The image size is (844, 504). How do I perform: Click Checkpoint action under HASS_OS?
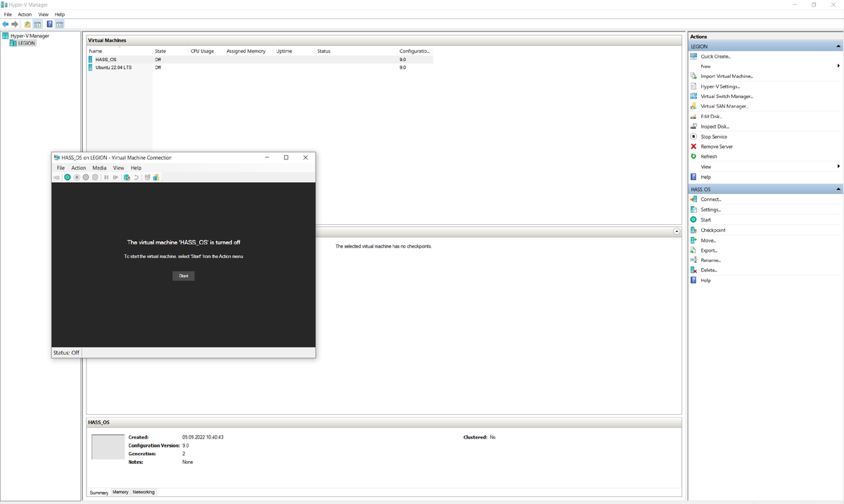[x=713, y=230]
